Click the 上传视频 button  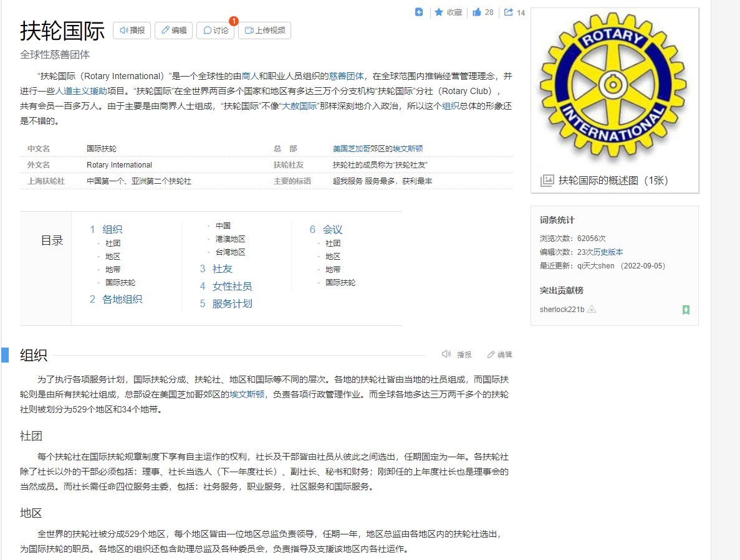tap(265, 30)
